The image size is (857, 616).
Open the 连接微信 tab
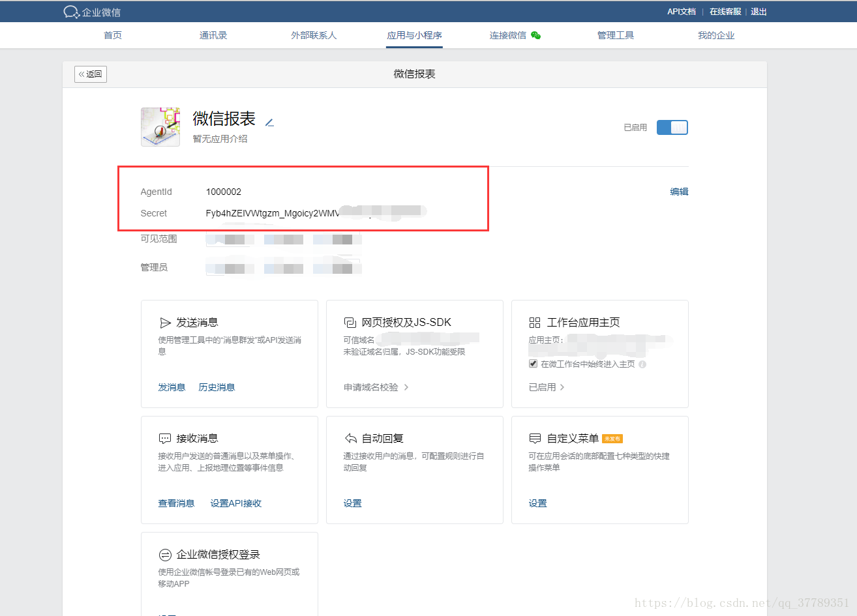point(508,35)
